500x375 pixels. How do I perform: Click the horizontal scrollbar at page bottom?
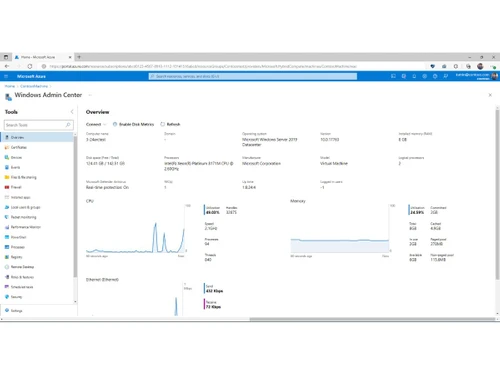[372, 319]
